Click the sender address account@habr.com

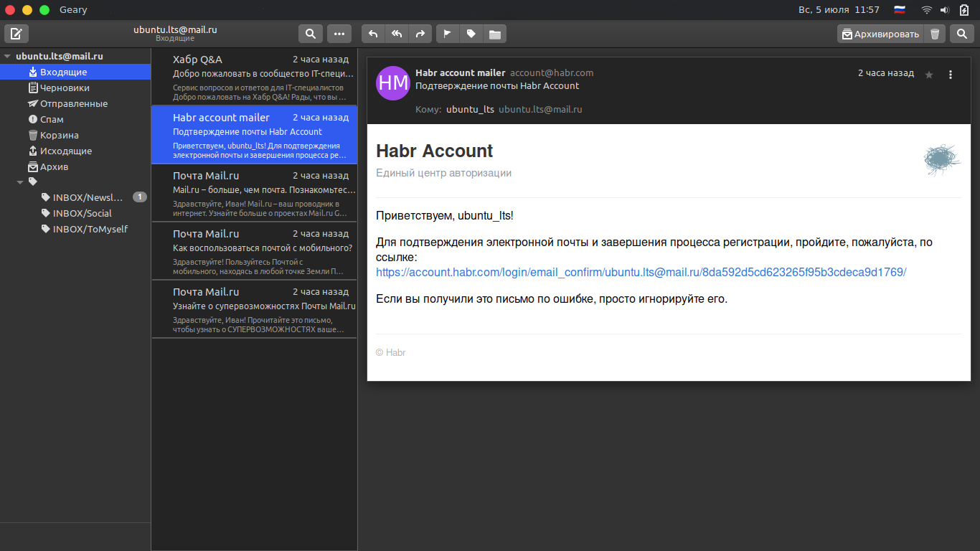tap(552, 72)
